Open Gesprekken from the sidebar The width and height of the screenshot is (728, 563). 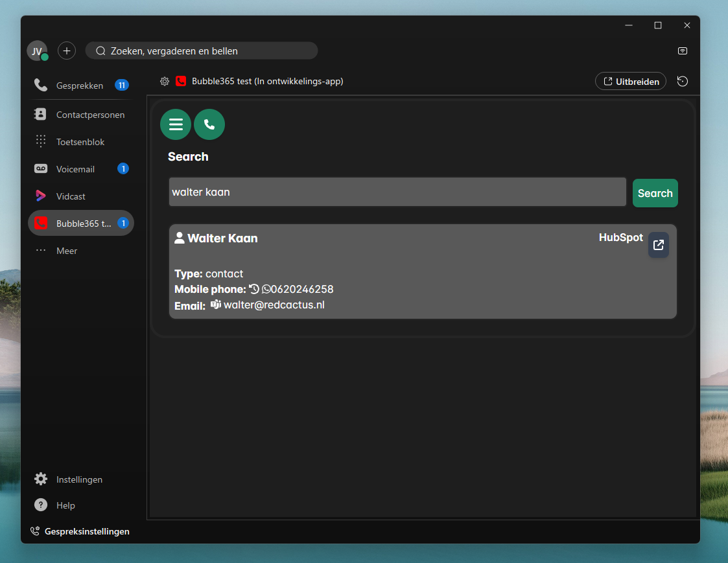click(x=80, y=85)
